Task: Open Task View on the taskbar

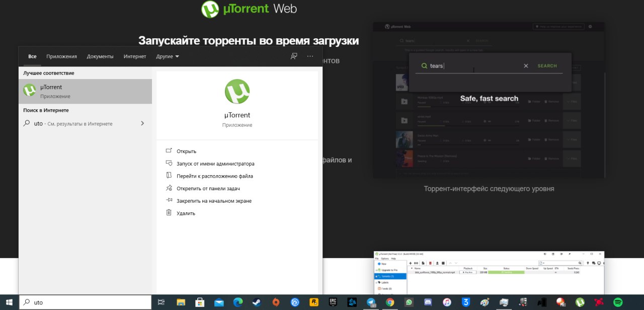Action: (x=162, y=302)
